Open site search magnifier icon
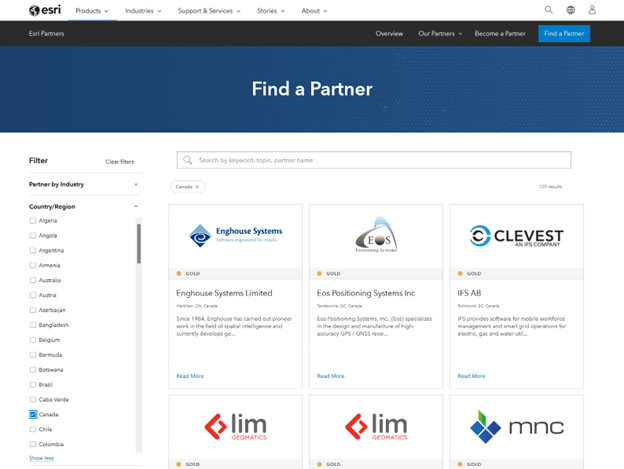The image size is (624, 469). [548, 10]
